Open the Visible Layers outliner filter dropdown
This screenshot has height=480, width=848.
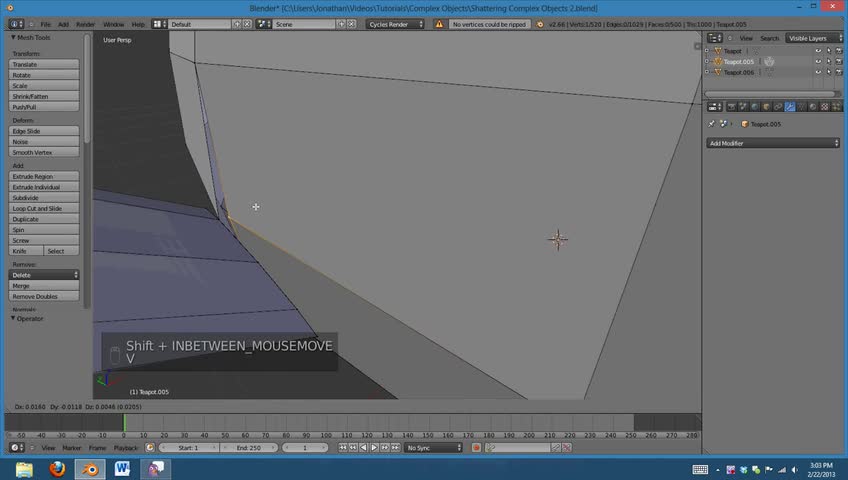point(813,38)
